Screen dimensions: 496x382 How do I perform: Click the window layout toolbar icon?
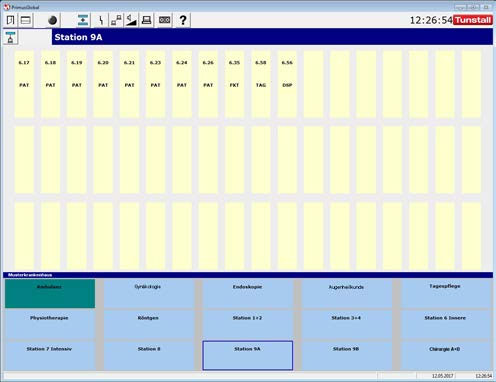pyautogui.click(x=26, y=20)
